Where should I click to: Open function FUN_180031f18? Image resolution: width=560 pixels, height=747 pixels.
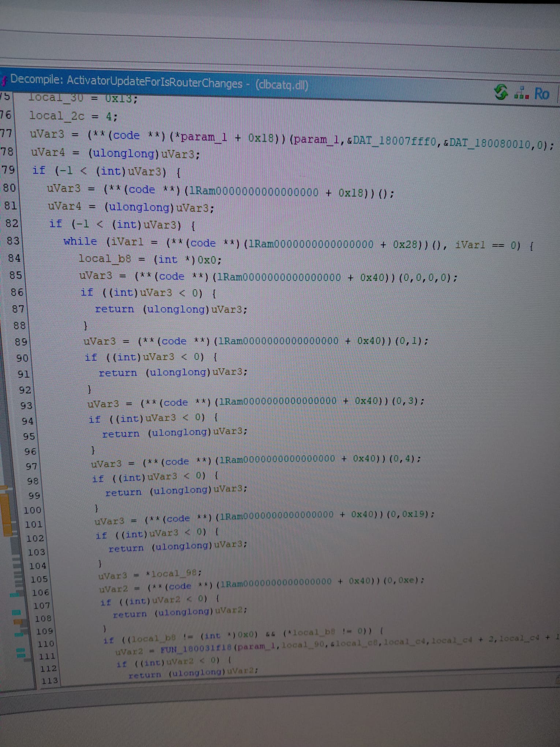pyautogui.click(x=196, y=649)
